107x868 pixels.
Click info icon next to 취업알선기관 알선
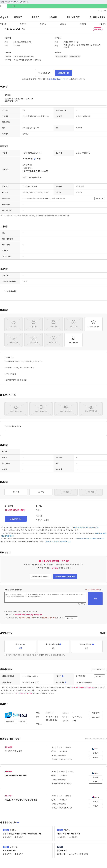coord(60,644)
